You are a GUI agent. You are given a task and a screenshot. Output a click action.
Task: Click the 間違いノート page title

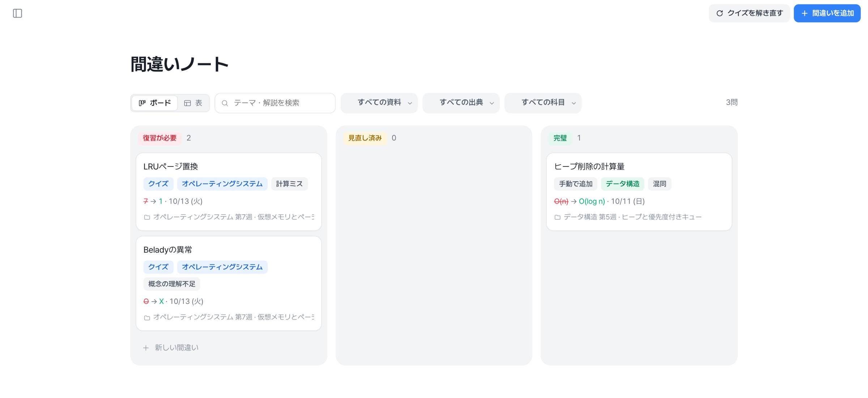[179, 64]
